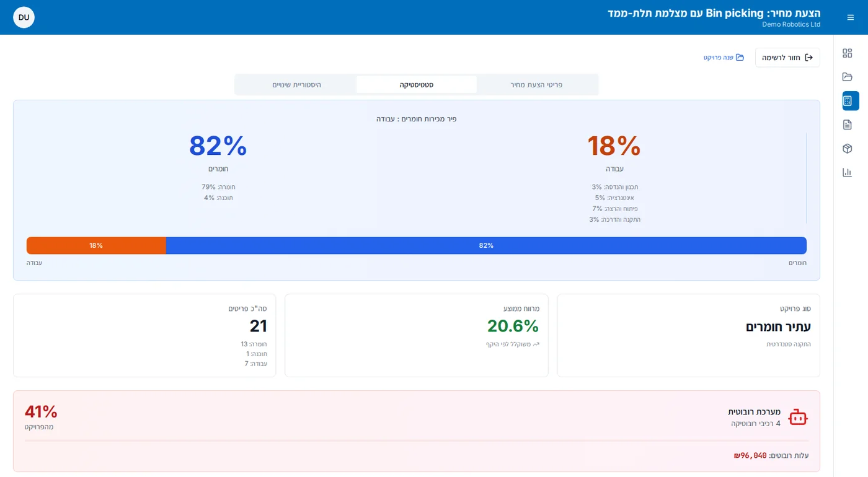Click the blue 82% materials bar segment

pos(486,245)
